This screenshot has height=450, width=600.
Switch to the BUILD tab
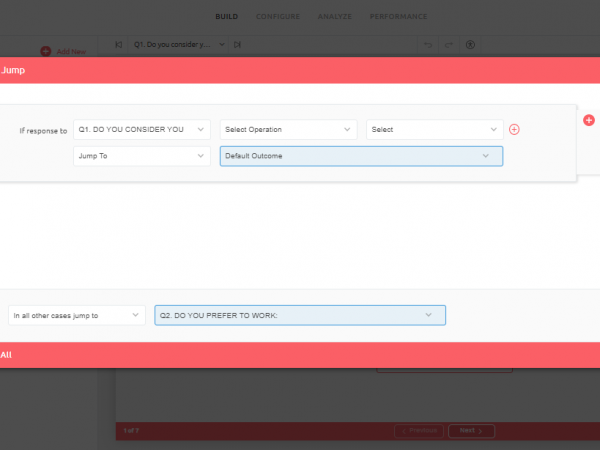226,16
